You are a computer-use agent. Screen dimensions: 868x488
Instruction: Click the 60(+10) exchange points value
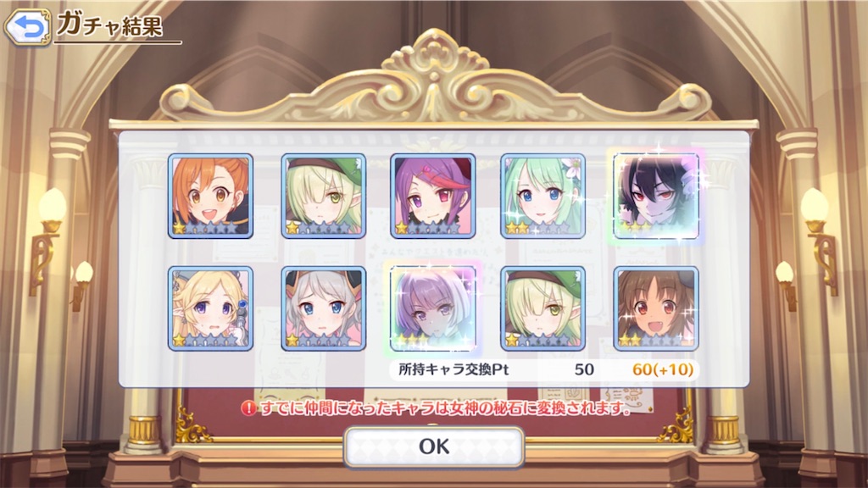tap(663, 369)
